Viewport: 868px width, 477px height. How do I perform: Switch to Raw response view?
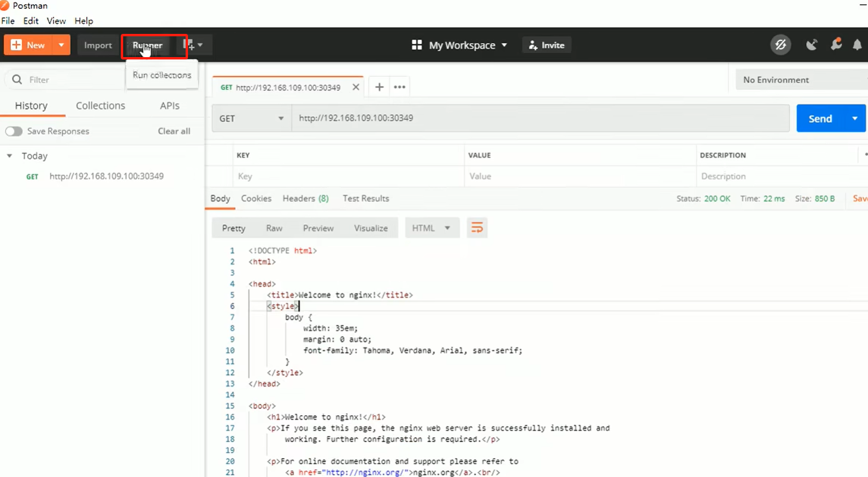[274, 228]
